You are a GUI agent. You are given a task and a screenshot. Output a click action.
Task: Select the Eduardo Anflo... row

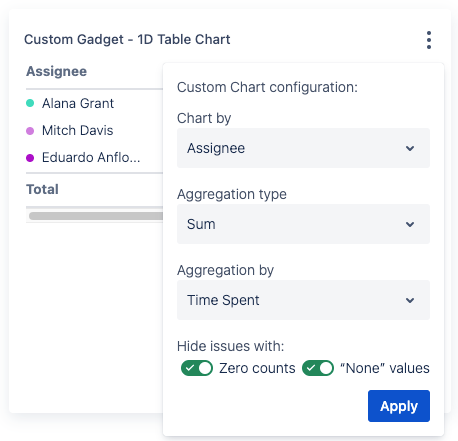click(x=94, y=157)
